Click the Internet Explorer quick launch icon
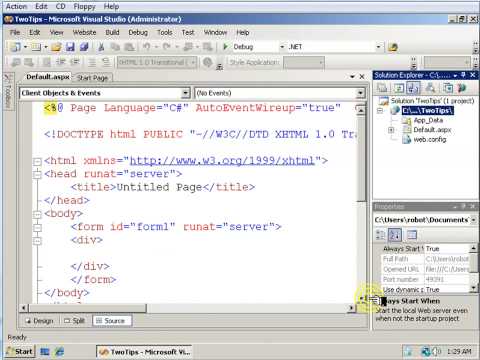The height and width of the screenshot is (360, 480). pyautogui.click(x=60, y=352)
